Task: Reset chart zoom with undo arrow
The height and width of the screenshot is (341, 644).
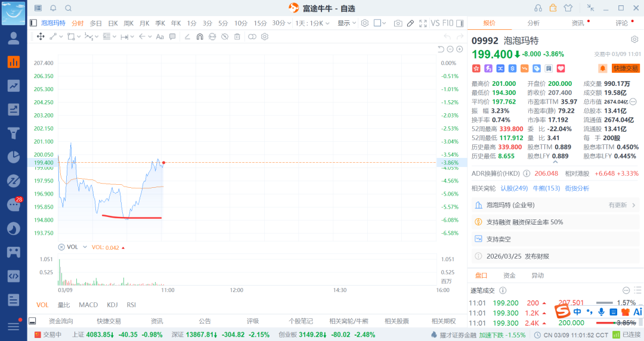Action: coord(441,49)
